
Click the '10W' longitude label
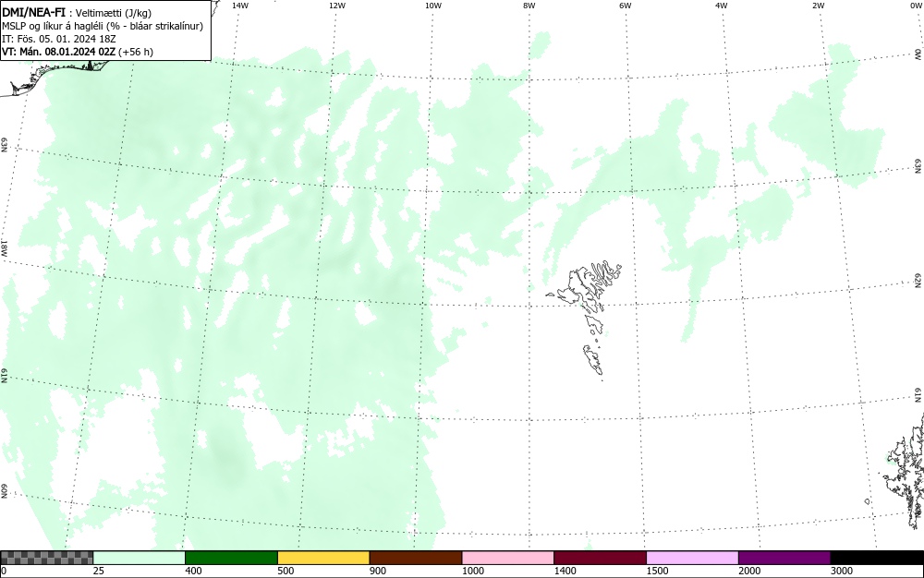click(x=433, y=6)
